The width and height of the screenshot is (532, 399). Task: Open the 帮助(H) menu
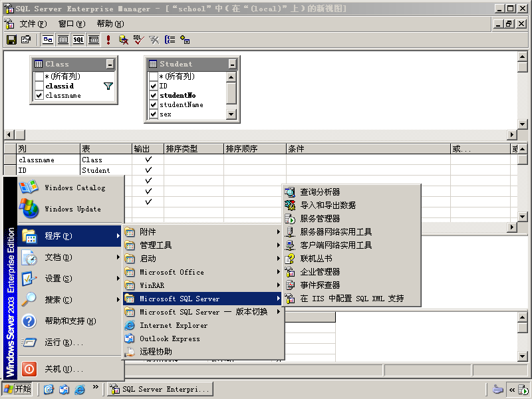(x=110, y=24)
